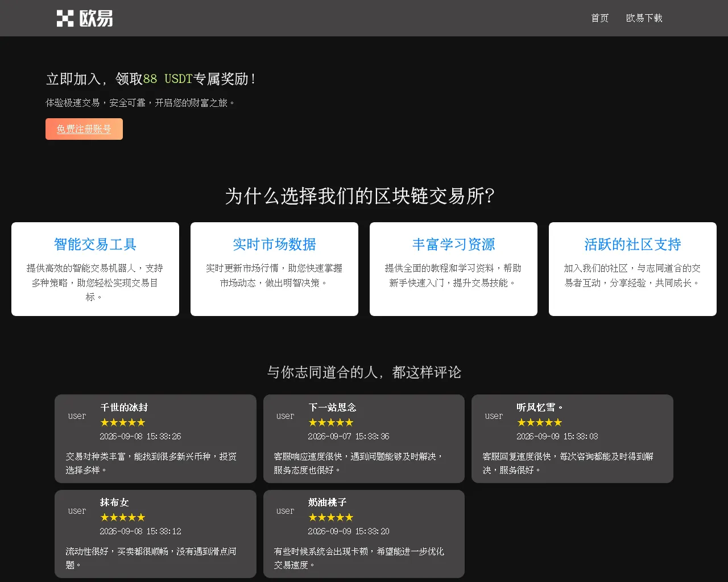Click the timestamp 2026-09-08 15:33:26
Image resolution: width=728 pixels, height=582 pixels.
140,436
